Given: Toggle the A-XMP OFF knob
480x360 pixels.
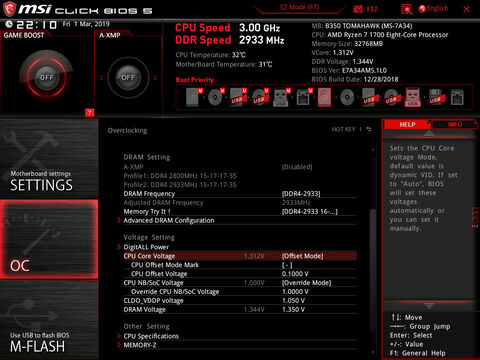Looking at the screenshot, I should (128, 77).
